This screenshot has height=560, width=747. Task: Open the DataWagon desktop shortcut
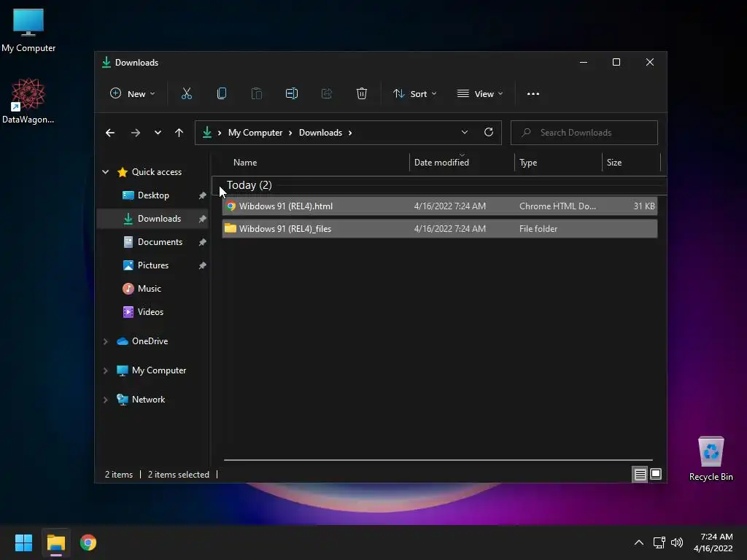pyautogui.click(x=28, y=101)
